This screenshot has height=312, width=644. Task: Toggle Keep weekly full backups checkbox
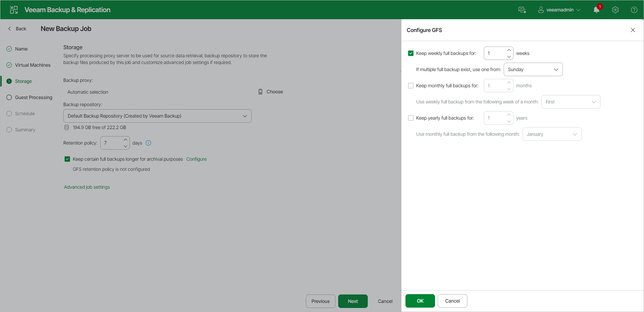pyautogui.click(x=411, y=53)
